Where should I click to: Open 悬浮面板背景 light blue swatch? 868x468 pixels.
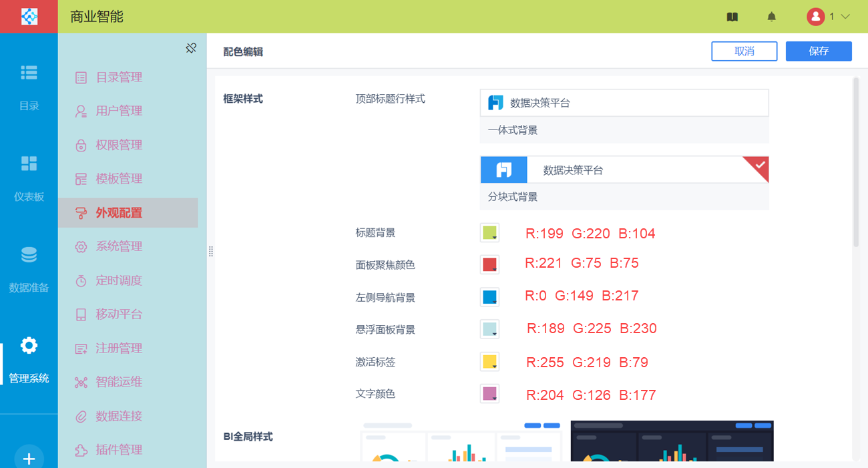tap(489, 329)
